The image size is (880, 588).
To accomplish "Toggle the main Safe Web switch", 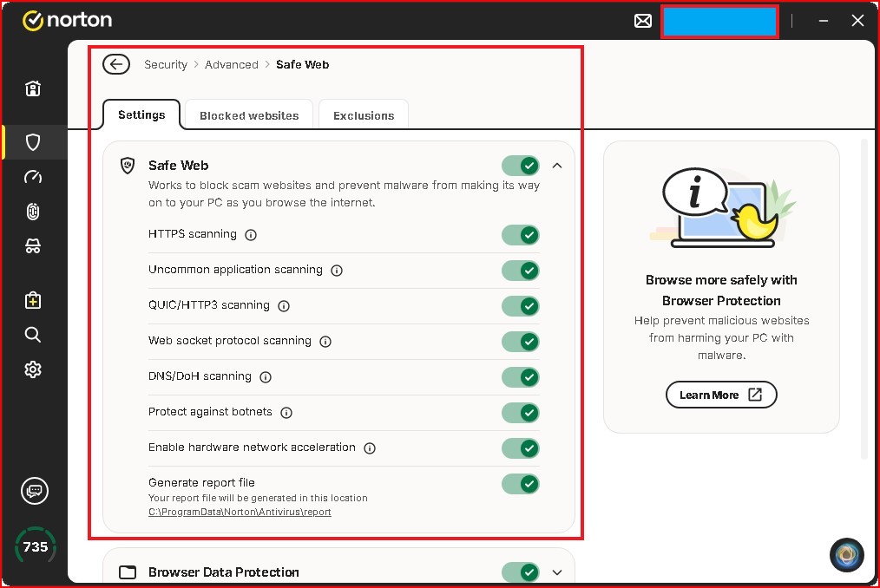I will tap(520, 166).
